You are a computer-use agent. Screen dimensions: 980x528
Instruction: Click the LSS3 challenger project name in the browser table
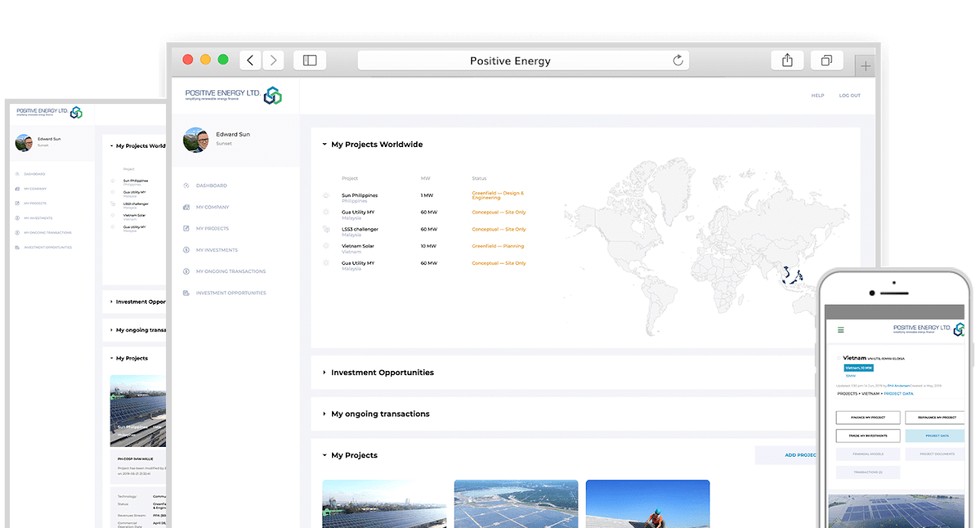[x=360, y=229]
